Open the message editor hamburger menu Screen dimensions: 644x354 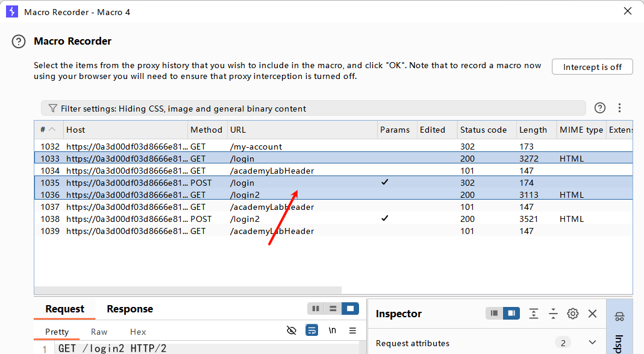[353, 330]
